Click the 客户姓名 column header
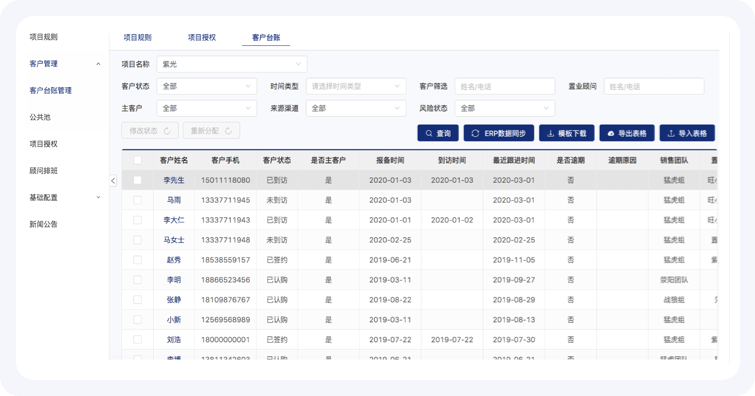This screenshot has height=396, width=755. point(174,160)
